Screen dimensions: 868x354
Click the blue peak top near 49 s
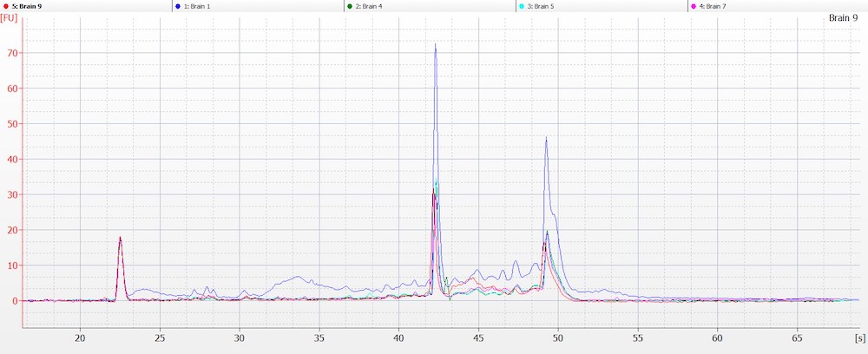pyautogui.click(x=546, y=138)
